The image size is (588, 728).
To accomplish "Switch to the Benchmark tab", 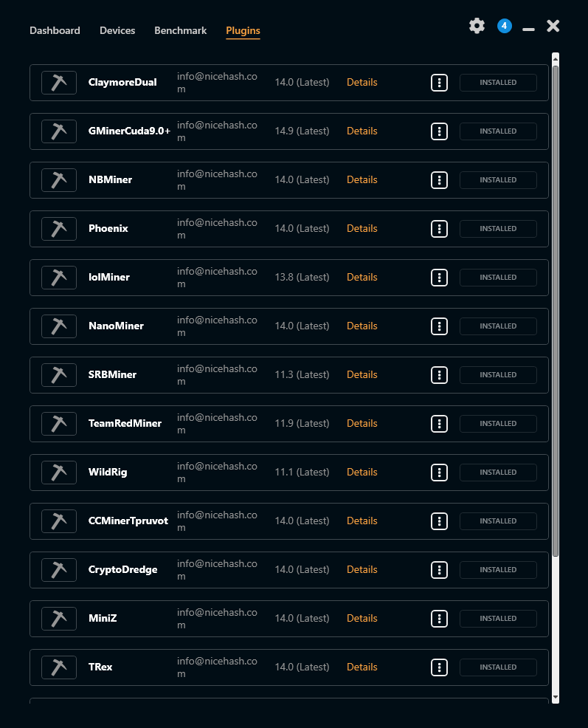I will [x=181, y=31].
